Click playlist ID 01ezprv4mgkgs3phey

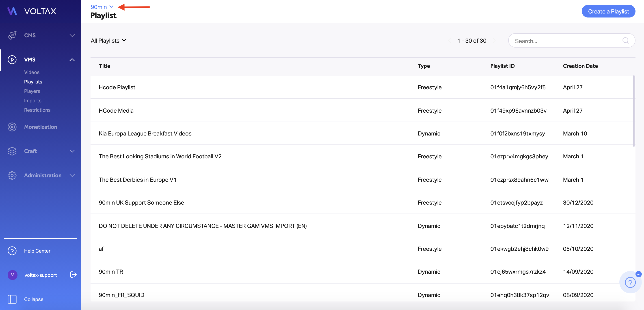click(519, 156)
